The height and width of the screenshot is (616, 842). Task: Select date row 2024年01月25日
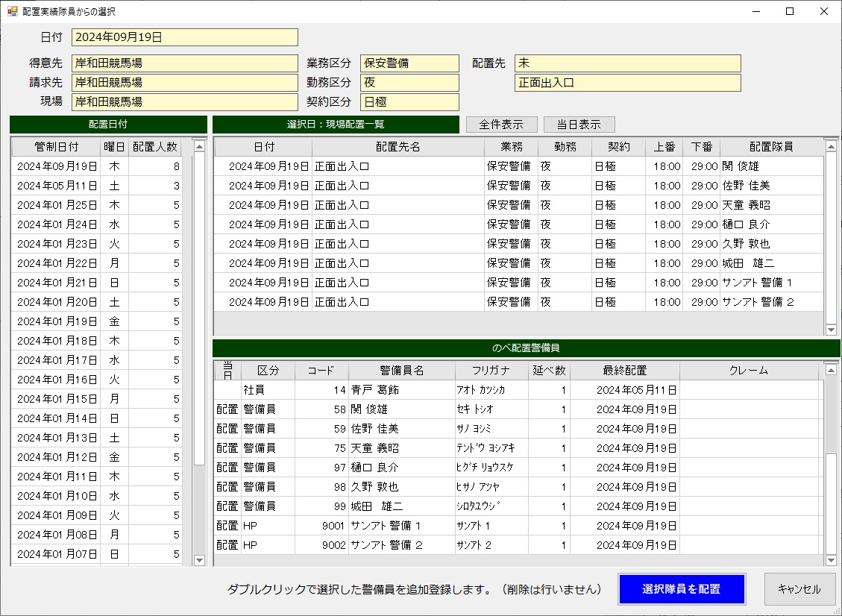pos(97,205)
